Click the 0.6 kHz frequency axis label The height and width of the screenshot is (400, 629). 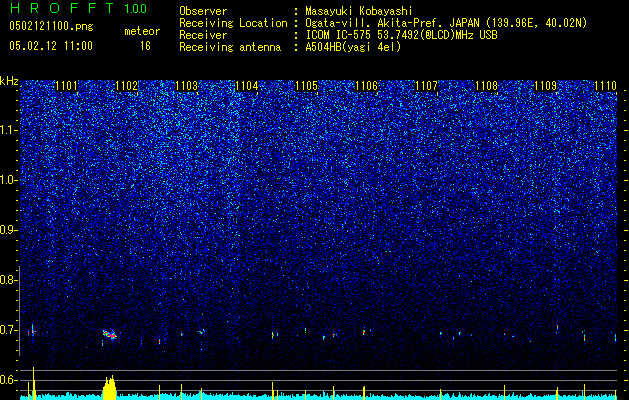click(x=8, y=380)
